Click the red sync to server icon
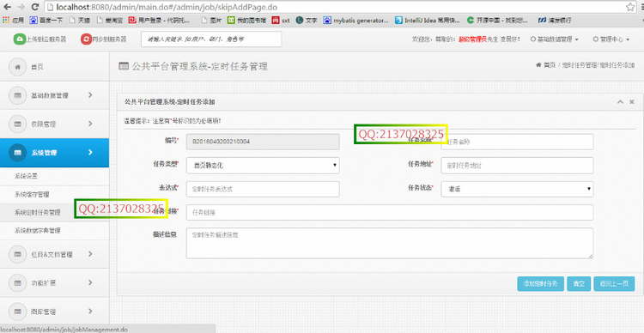This screenshot has height=333, width=644. coord(86,39)
